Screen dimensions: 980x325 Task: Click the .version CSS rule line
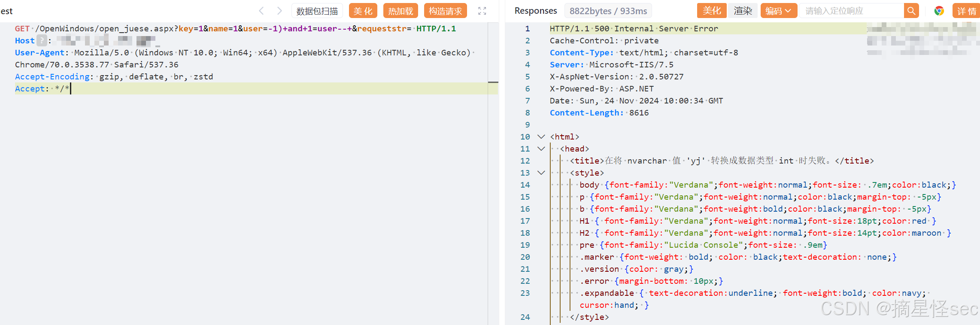[636, 269]
